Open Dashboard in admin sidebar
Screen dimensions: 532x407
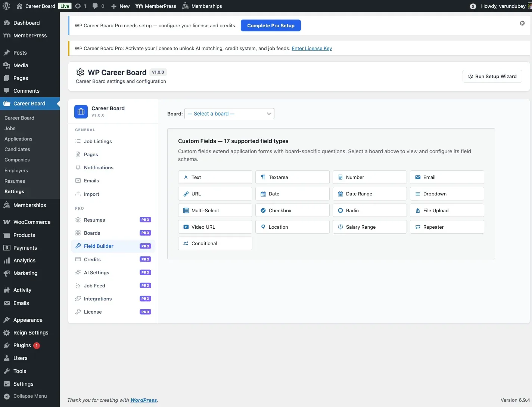30,23
